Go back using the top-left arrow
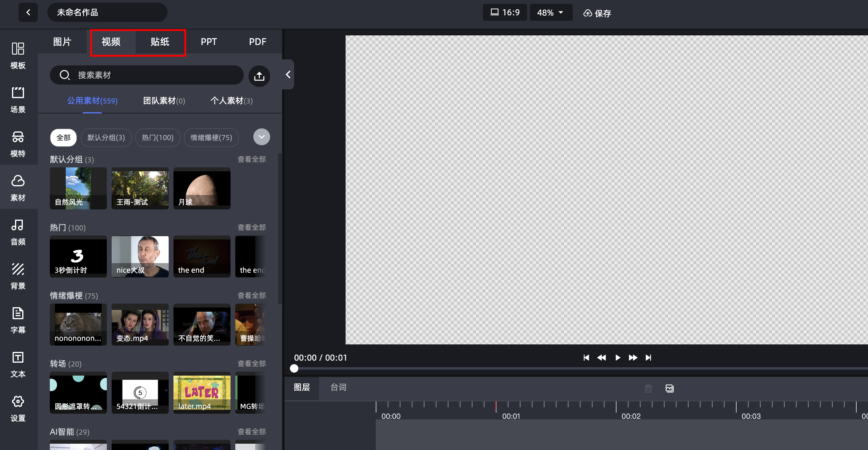868x450 pixels. pos(28,13)
